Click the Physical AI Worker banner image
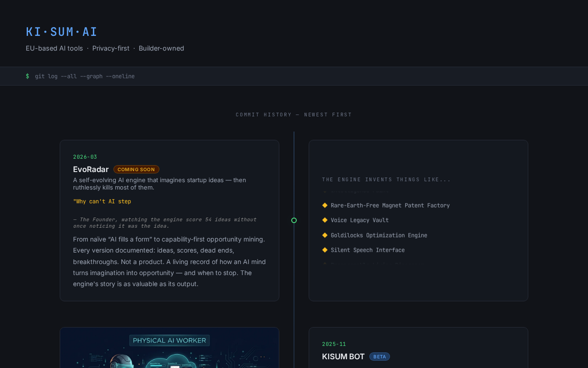Image resolution: width=588 pixels, height=368 pixels. click(170, 348)
